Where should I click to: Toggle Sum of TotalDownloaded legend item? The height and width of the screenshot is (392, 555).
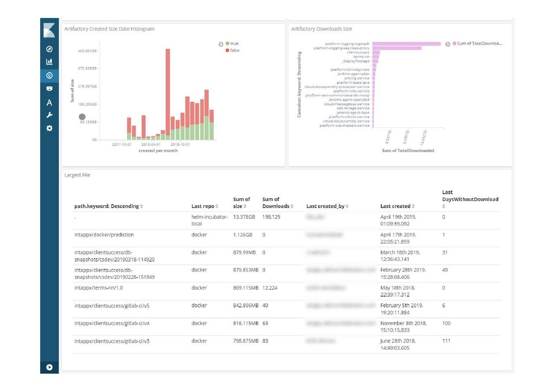point(477,43)
